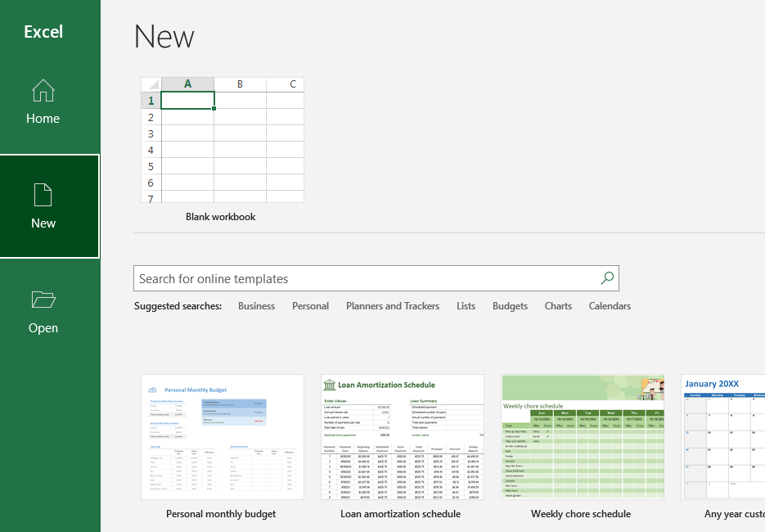Image resolution: width=765 pixels, height=532 pixels.
Task: Open Weekly chore schedule template thumbnail
Action: (583, 437)
